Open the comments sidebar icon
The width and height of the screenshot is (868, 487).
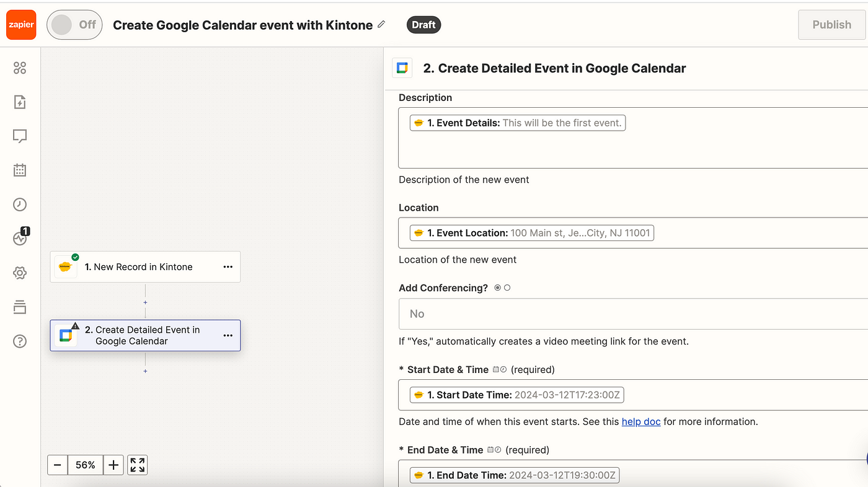click(x=20, y=136)
